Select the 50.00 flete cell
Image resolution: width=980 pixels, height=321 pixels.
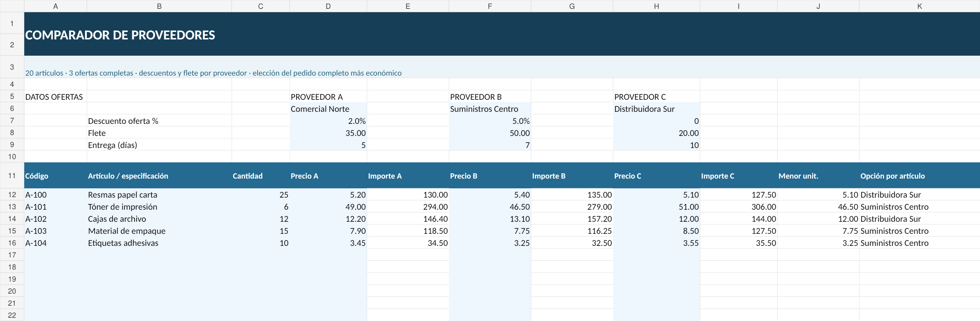pos(490,133)
